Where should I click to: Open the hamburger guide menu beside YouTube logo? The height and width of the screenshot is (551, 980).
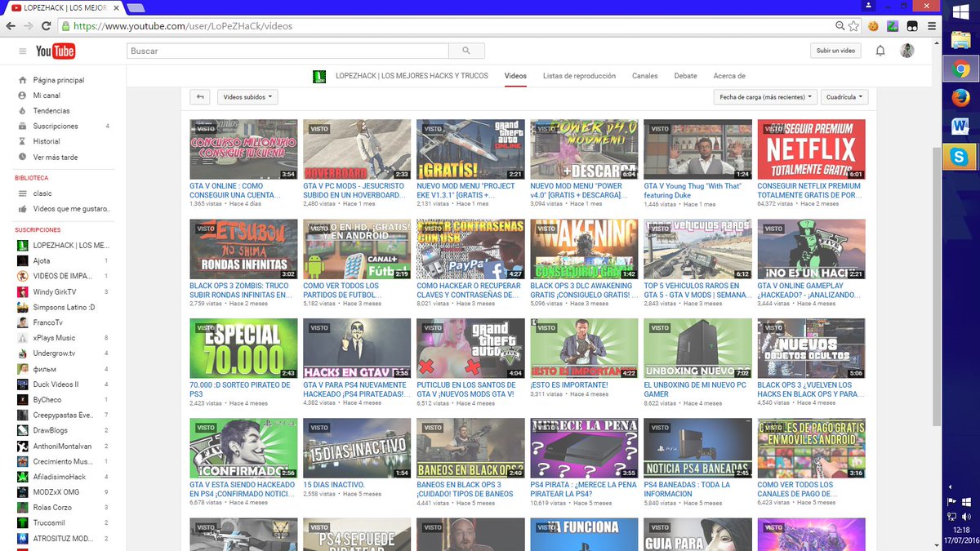point(23,51)
